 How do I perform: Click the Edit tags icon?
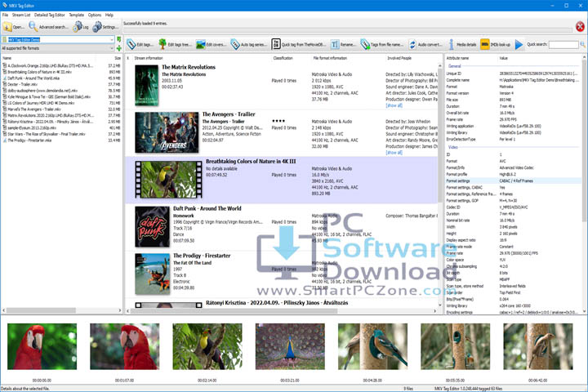[131, 44]
